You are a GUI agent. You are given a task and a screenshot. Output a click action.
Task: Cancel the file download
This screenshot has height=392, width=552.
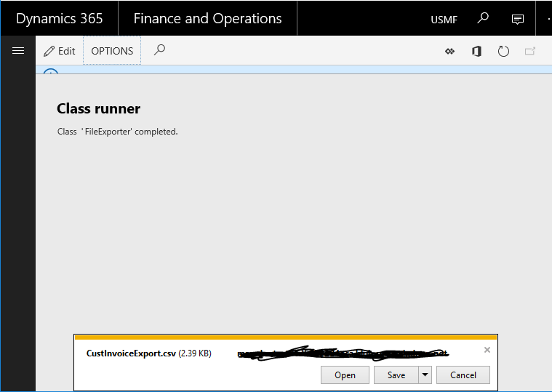463,375
